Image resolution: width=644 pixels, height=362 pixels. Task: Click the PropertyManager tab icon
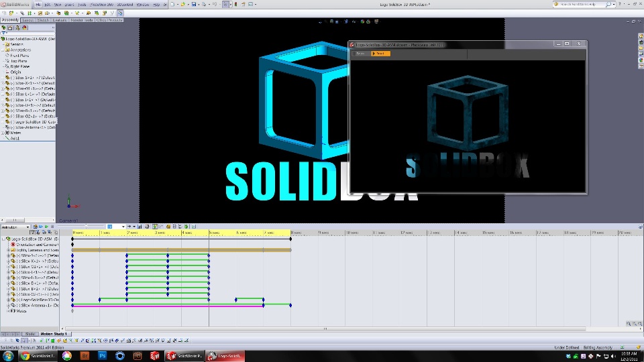(x=10, y=27)
